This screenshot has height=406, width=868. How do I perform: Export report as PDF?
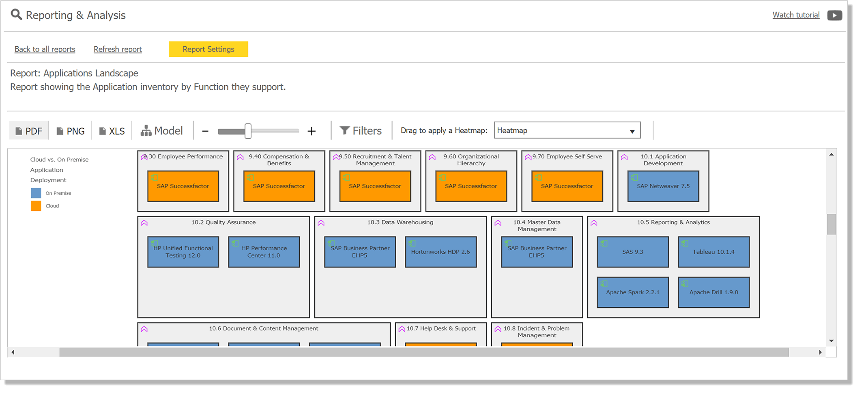(29, 131)
